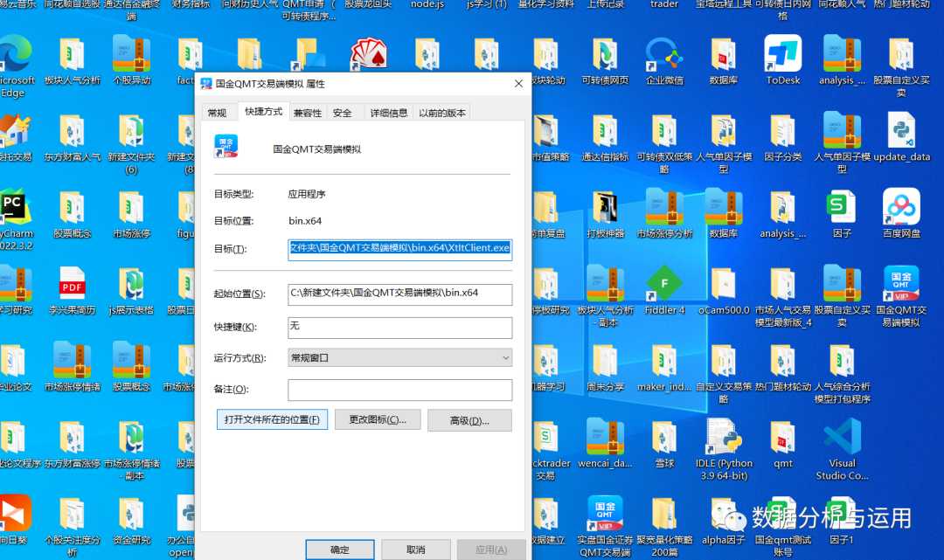The height and width of the screenshot is (560, 944).
Task: Launch the PyCharm 2022.3.2 desktop shortcut
Action: 15,220
